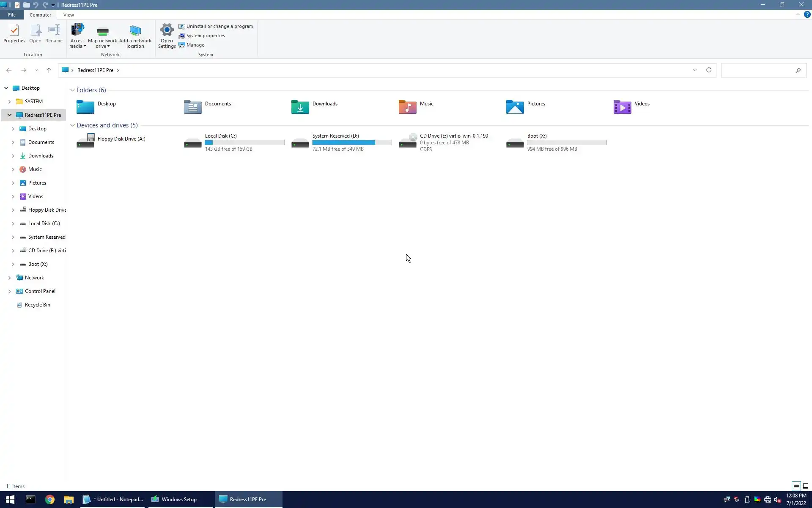812x508 pixels.
Task: Launch Chrome from the taskbar
Action: point(50,500)
